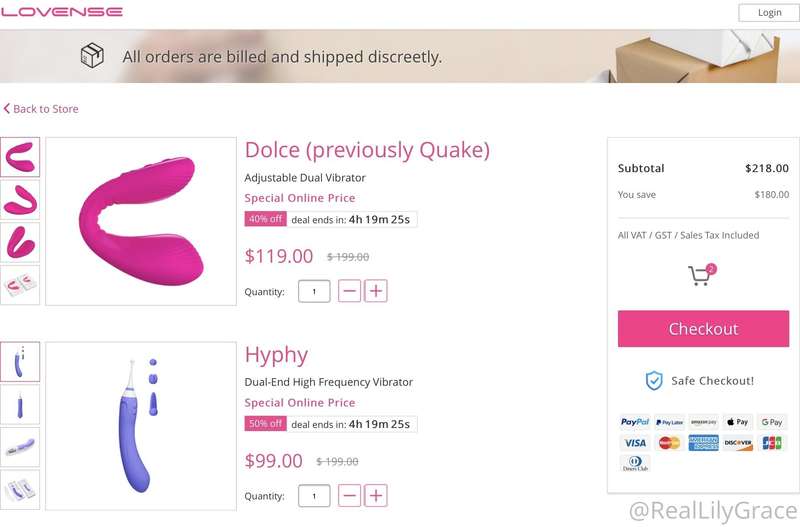Click the Login button

coord(769,13)
